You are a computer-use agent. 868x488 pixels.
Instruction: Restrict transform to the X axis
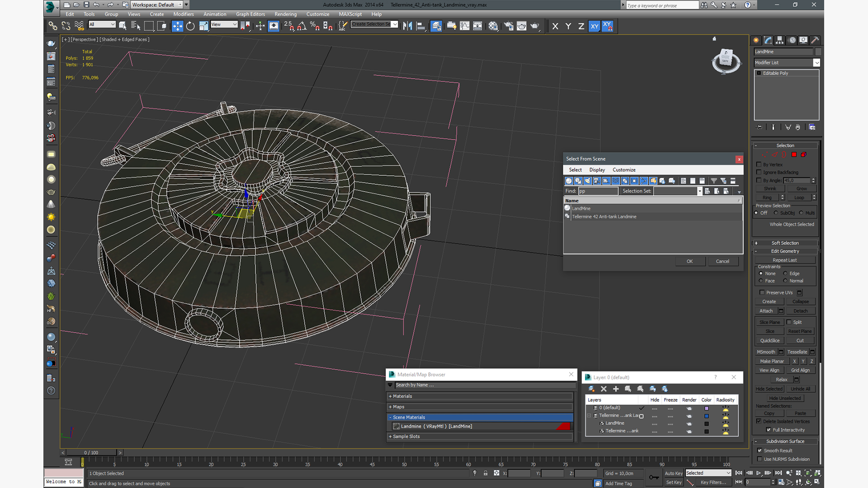[x=555, y=26]
